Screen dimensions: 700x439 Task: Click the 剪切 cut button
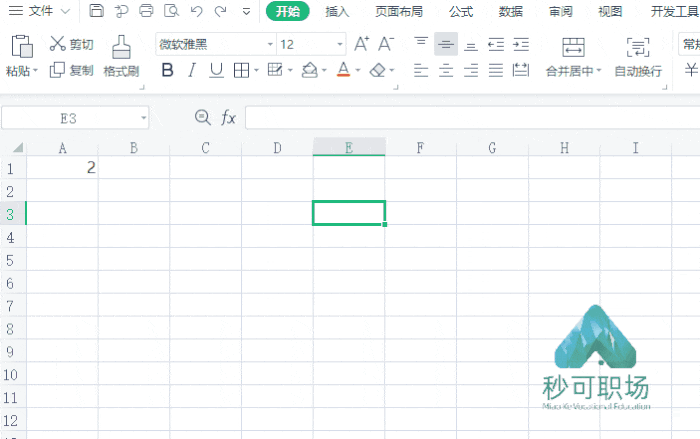[71, 44]
